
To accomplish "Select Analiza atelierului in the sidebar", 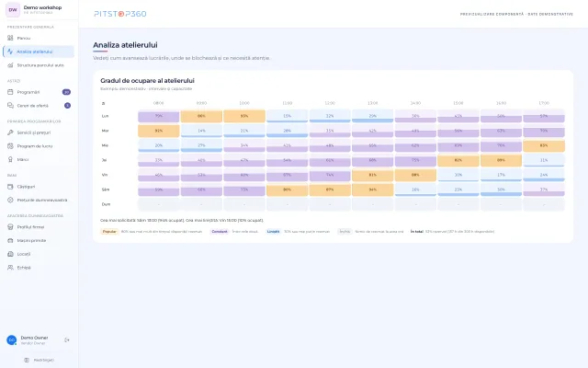I will [39, 52].
